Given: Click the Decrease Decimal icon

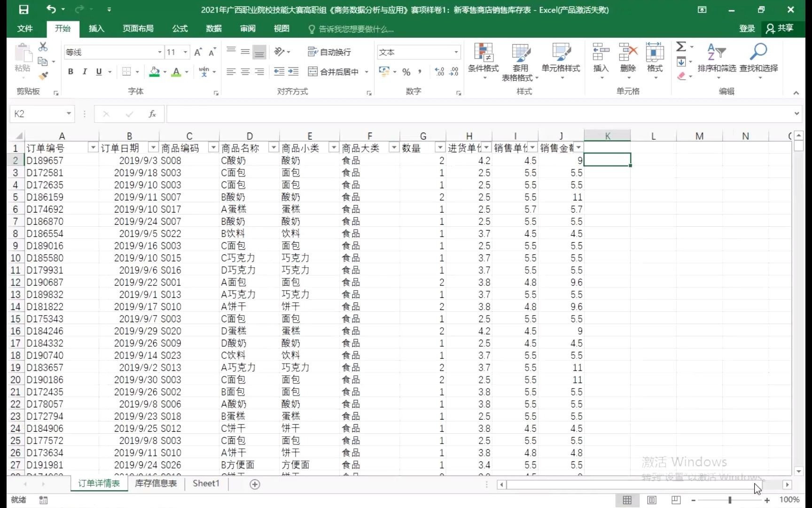Looking at the screenshot, I should [454, 71].
